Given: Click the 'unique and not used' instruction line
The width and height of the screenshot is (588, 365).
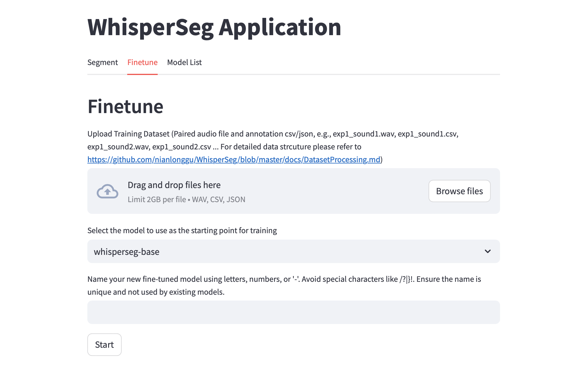Looking at the screenshot, I should (x=156, y=292).
